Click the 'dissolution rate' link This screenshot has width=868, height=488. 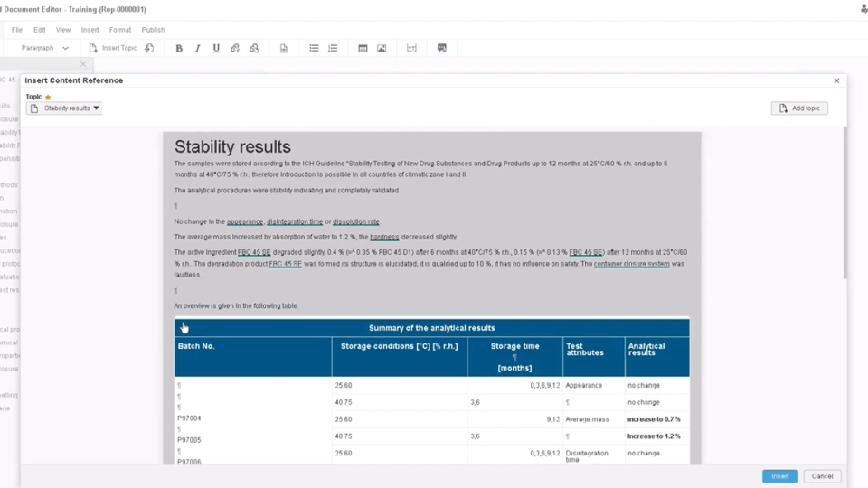coord(356,221)
